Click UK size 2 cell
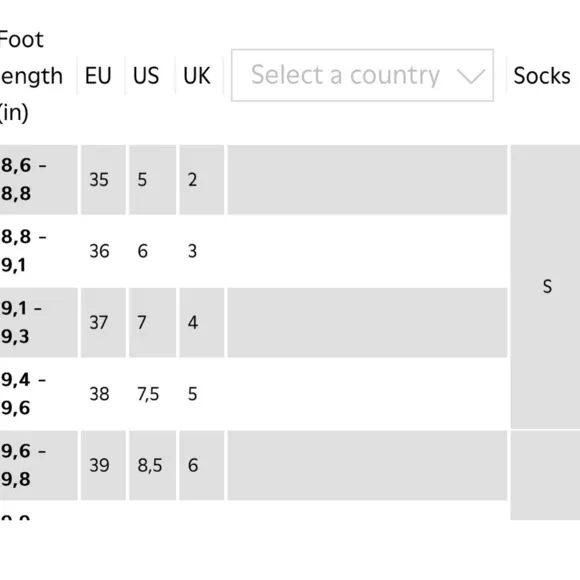Screen dimensions: 580x580 (202, 180)
